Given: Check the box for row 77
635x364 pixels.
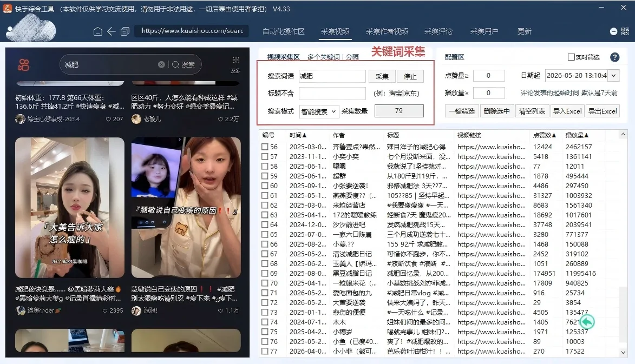Looking at the screenshot, I should pos(265,351).
